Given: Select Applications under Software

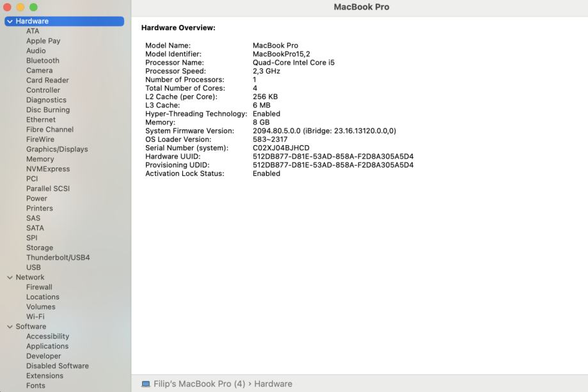Looking at the screenshot, I should coord(47,347).
